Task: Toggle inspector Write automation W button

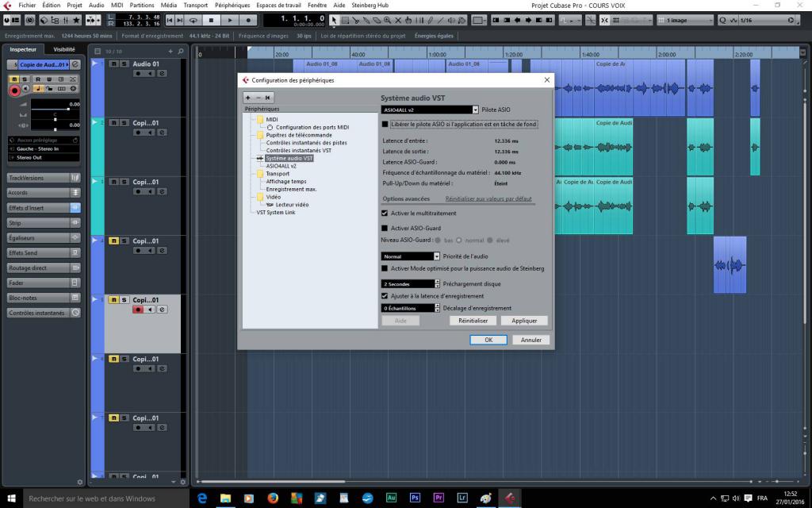Action: pos(49,79)
